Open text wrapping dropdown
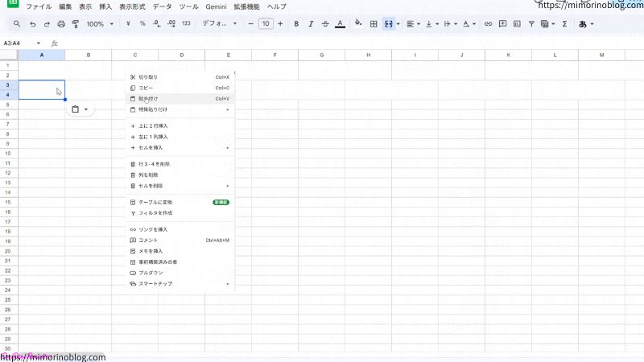This screenshot has height=362, width=644. pyautogui.click(x=450, y=24)
